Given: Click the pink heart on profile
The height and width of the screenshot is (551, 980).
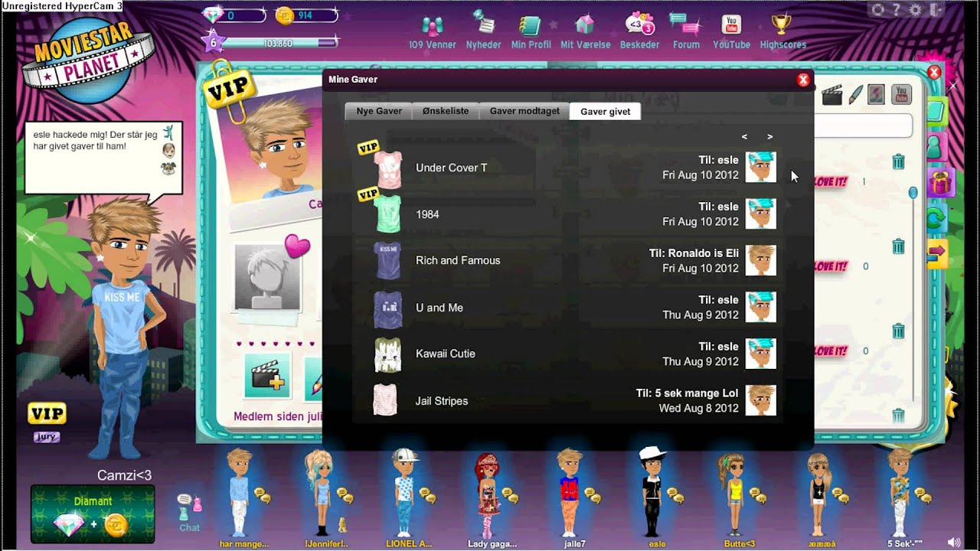Looking at the screenshot, I should point(297,246).
